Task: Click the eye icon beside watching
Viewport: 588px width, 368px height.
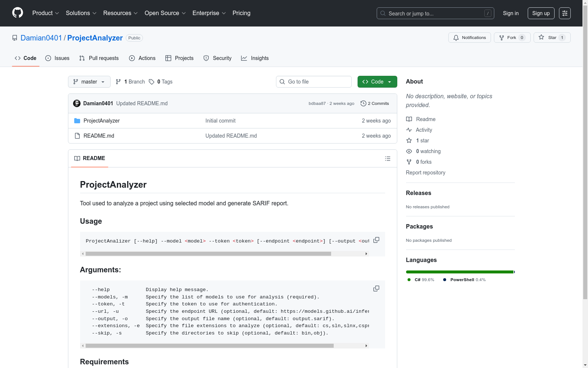Action: [409, 151]
